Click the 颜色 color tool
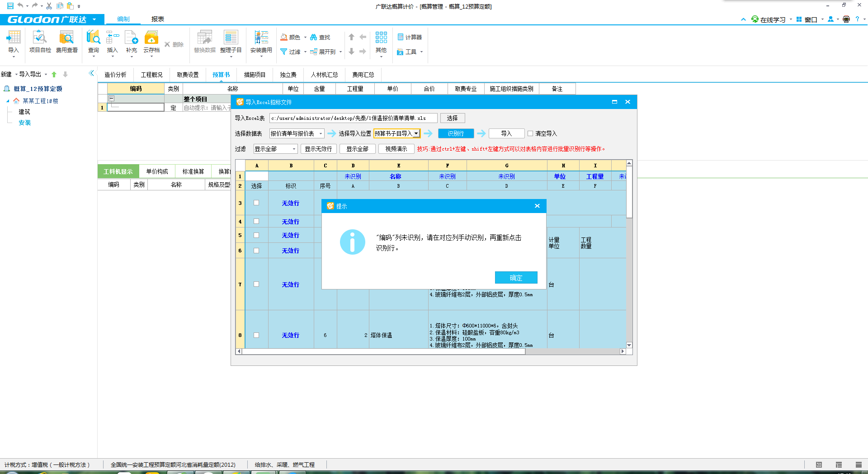This screenshot has height=474, width=868. [290, 37]
